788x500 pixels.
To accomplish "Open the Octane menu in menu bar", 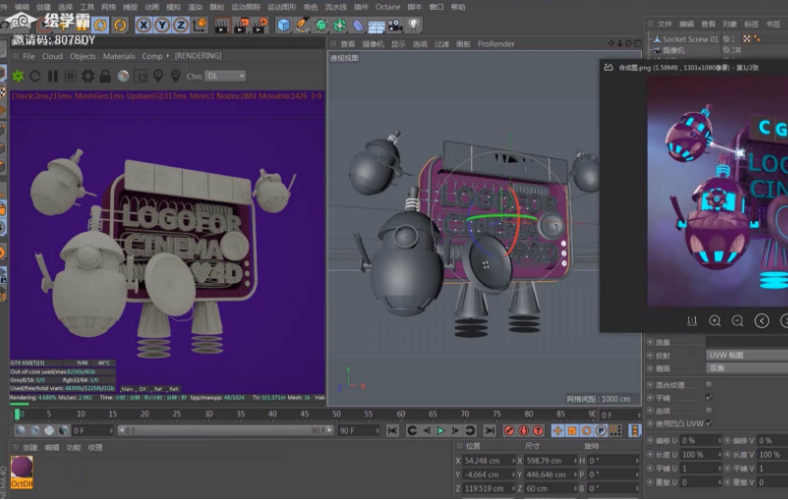I will 387,7.
